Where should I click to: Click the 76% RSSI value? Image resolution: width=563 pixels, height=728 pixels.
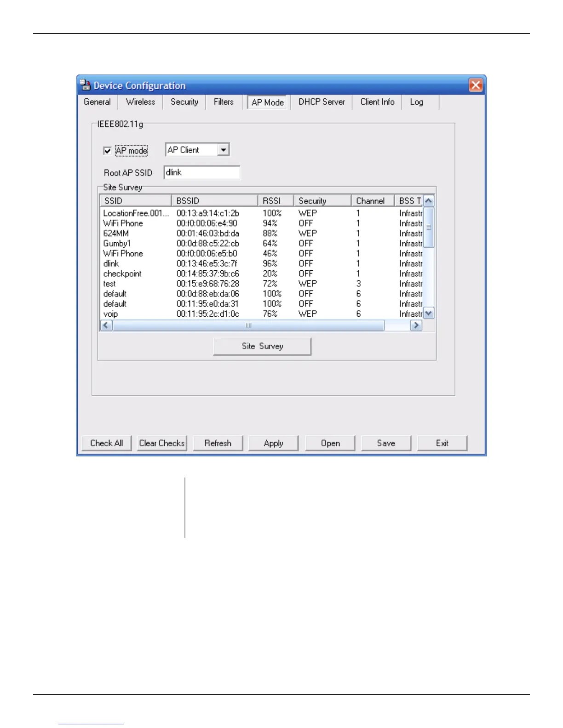270,314
